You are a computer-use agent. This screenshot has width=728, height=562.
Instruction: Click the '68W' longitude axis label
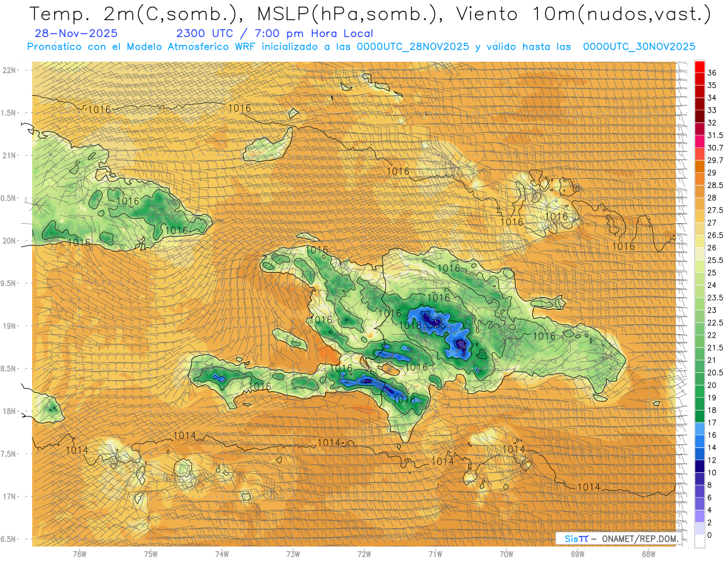point(649,555)
